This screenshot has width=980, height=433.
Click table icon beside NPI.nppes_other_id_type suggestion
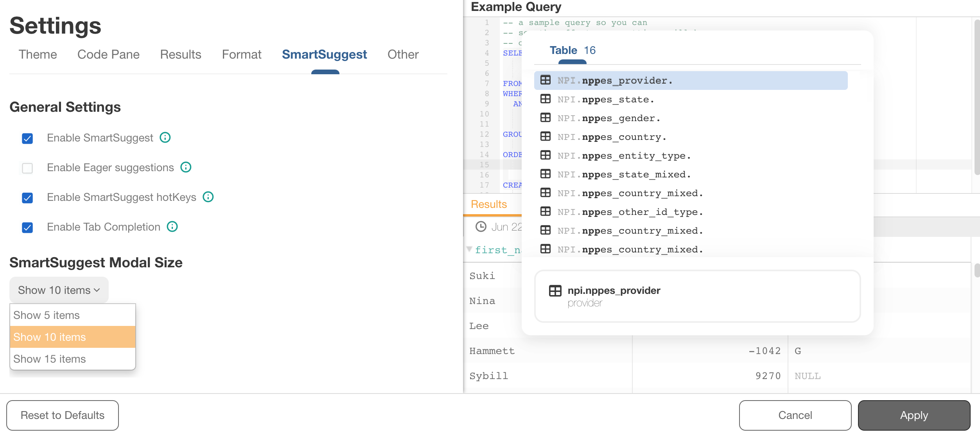pos(545,211)
